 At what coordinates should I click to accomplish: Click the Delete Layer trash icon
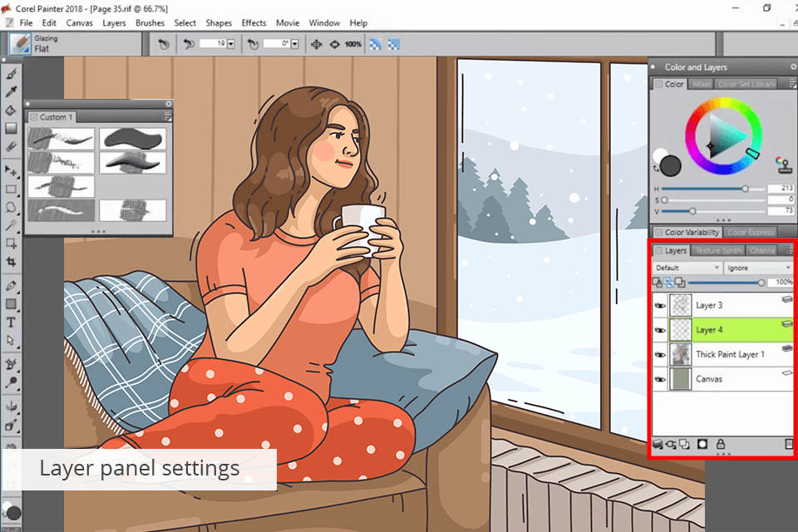click(x=788, y=445)
